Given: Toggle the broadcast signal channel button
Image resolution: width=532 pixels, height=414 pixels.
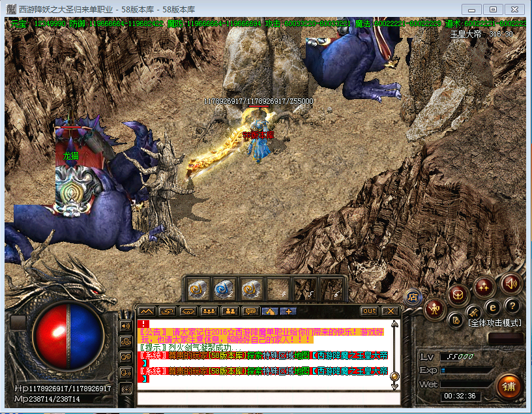Looking at the screenshot, I should point(126,389).
